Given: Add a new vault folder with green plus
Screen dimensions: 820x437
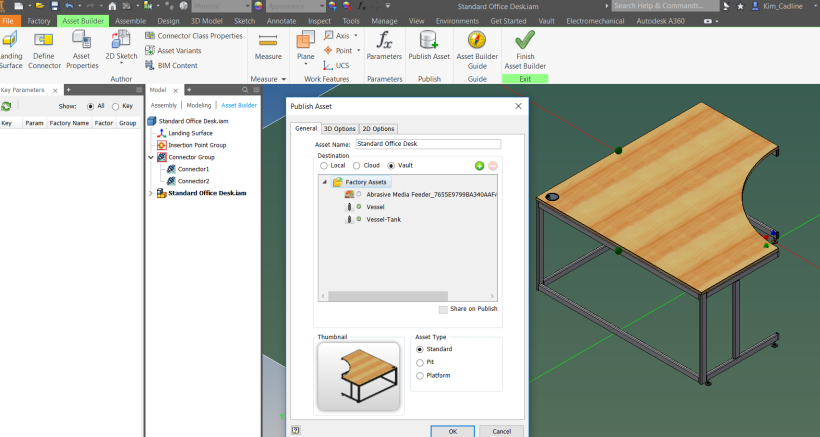Looking at the screenshot, I should [479, 166].
